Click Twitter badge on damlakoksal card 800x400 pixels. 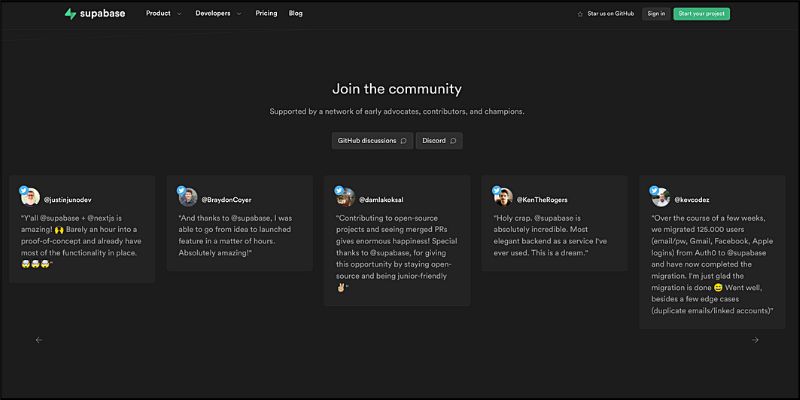click(339, 190)
